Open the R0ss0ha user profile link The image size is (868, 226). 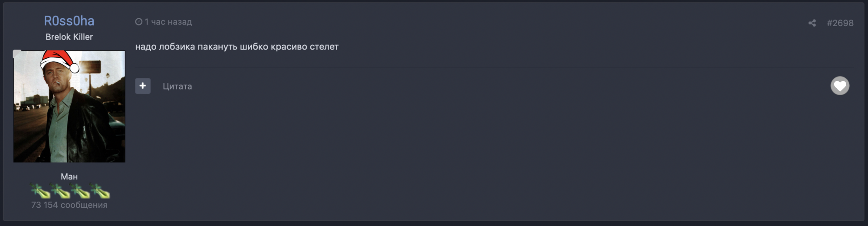point(69,21)
